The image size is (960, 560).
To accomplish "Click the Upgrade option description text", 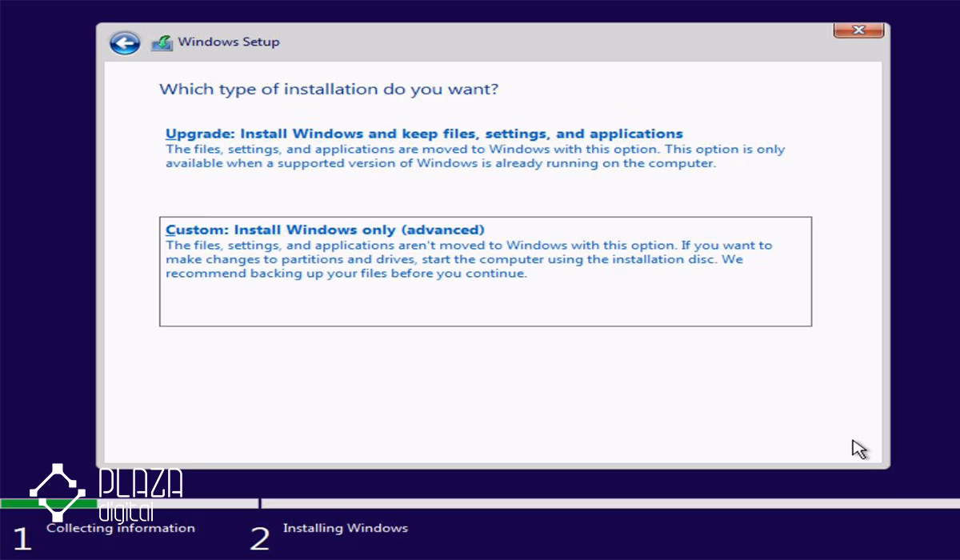I will pos(475,156).
